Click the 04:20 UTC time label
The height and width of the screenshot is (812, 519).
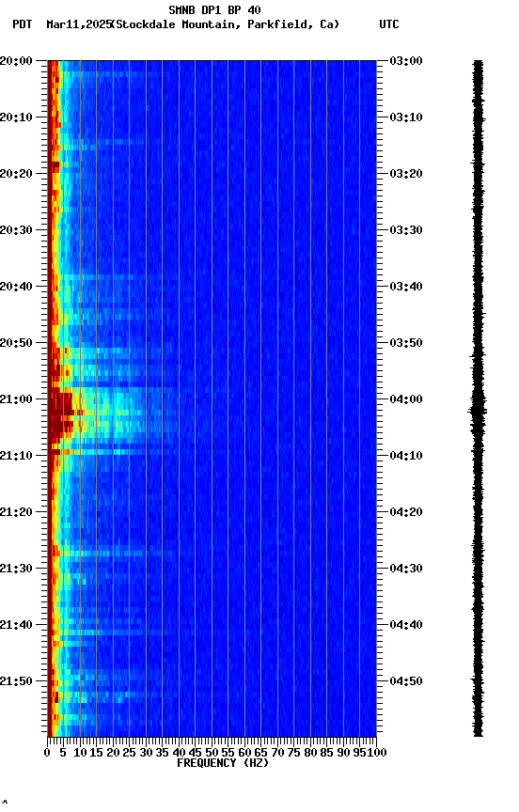coord(406,513)
